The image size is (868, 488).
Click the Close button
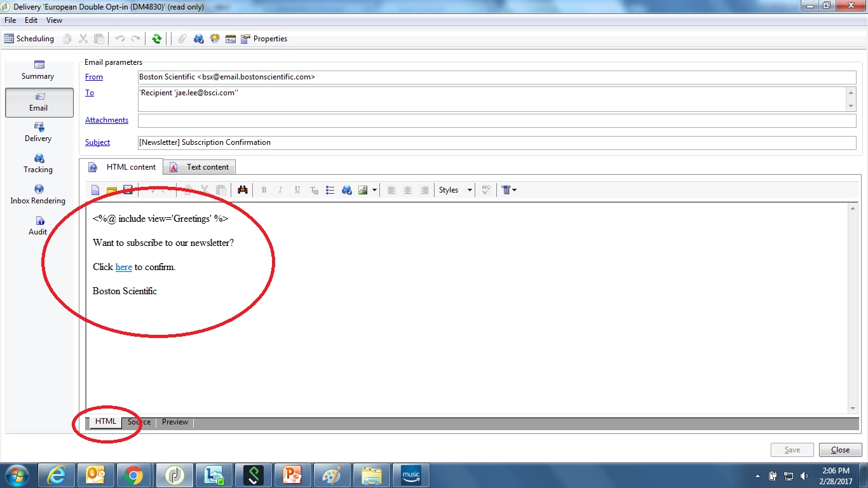[x=840, y=450]
